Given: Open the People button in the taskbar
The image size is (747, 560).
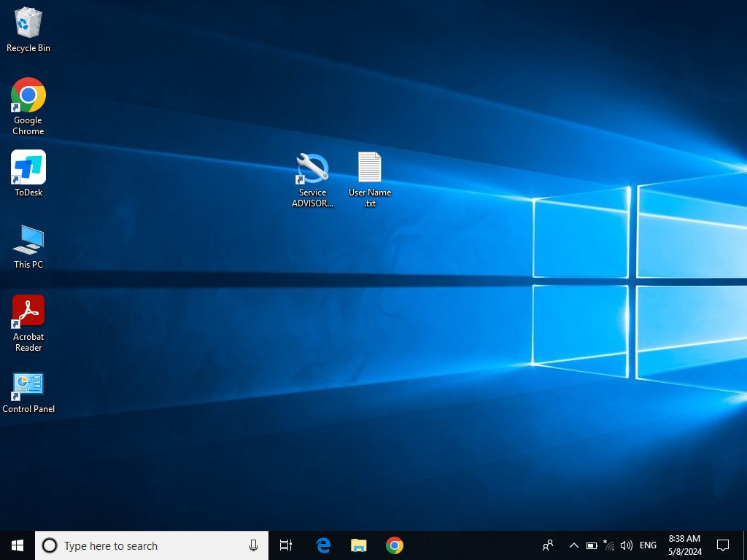Looking at the screenshot, I should 548,545.
